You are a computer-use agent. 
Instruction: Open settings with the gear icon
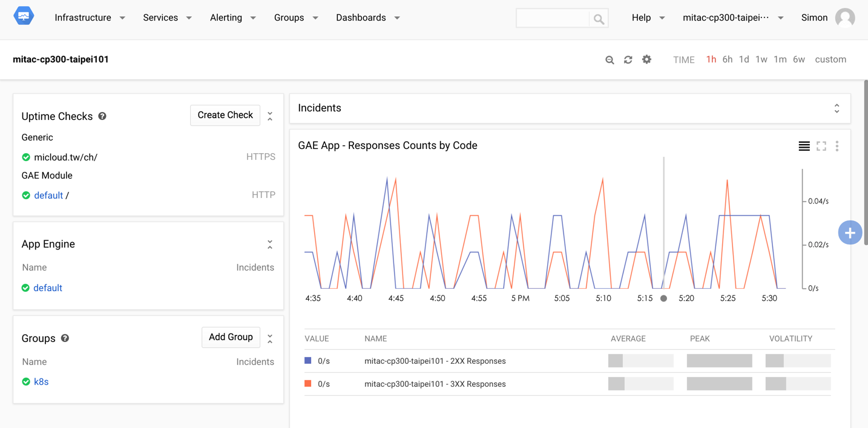646,59
